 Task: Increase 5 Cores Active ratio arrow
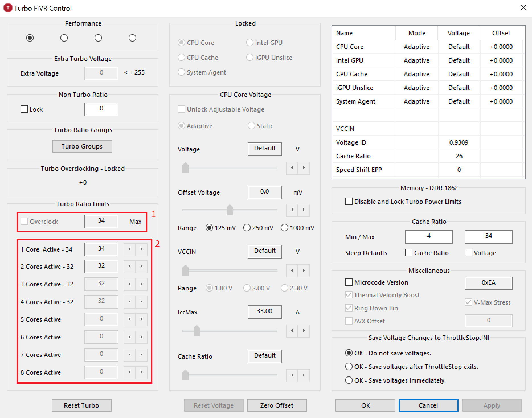coord(142,319)
